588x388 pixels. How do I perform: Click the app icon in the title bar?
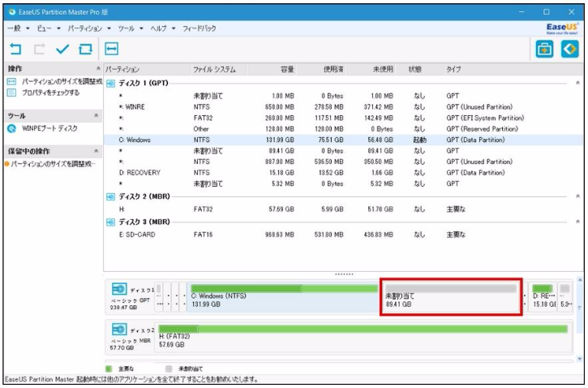pos(12,12)
